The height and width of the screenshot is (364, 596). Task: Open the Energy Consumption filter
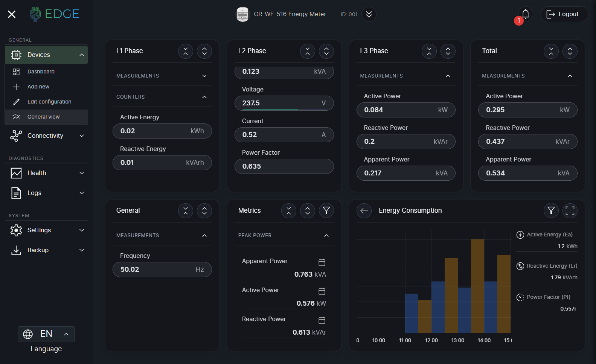(551, 211)
